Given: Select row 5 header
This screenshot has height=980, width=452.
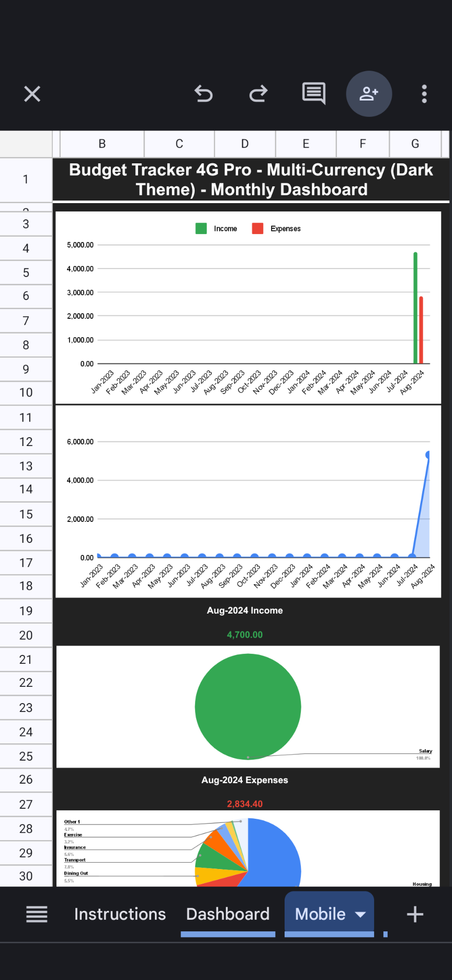Looking at the screenshot, I should tap(26, 273).
